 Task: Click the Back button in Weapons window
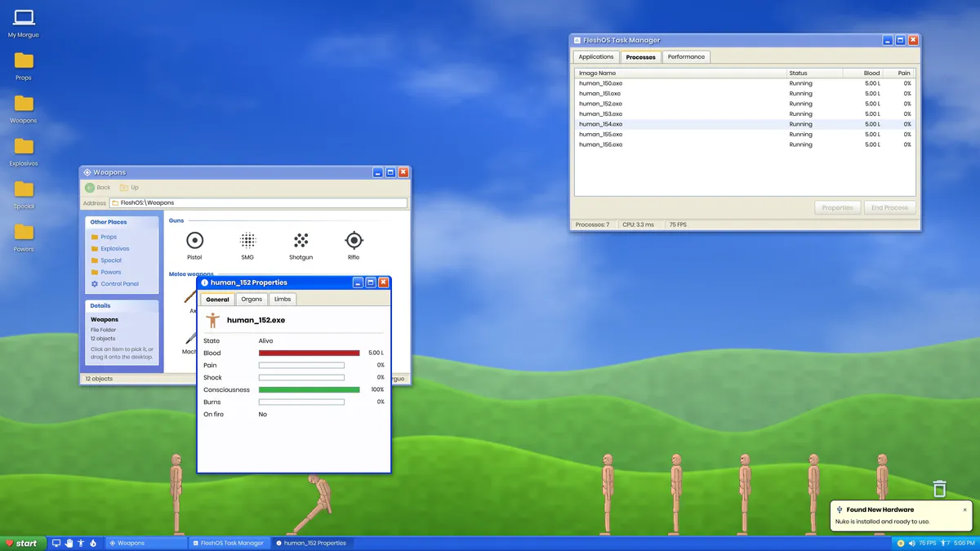(98, 188)
